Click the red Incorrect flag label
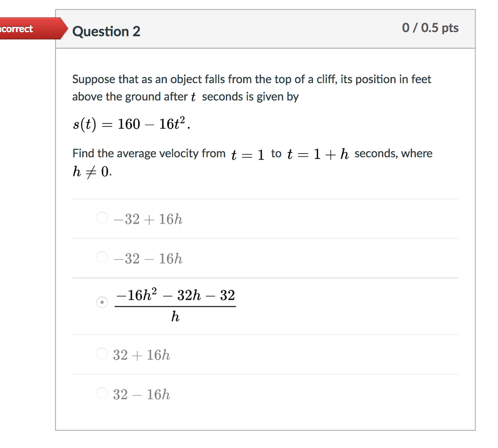The image size is (498, 448). (x=19, y=29)
